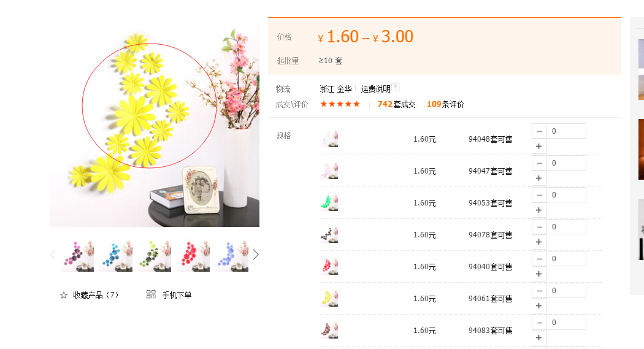Click the shipping info question mark icon

[x=396, y=87]
